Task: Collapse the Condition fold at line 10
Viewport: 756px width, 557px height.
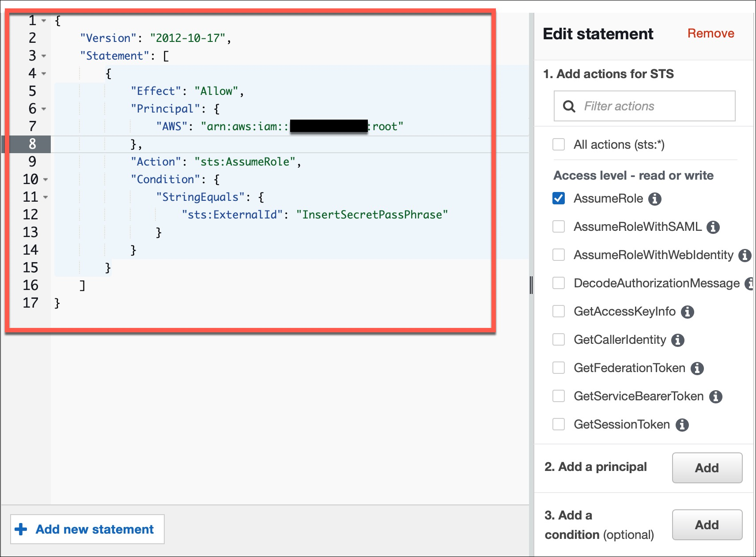Action: click(x=45, y=180)
